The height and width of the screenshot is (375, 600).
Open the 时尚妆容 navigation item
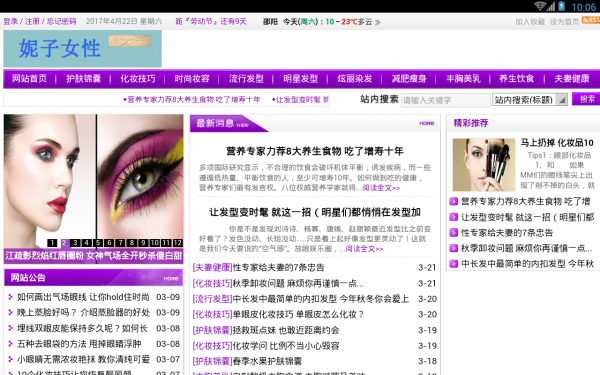(x=192, y=79)
